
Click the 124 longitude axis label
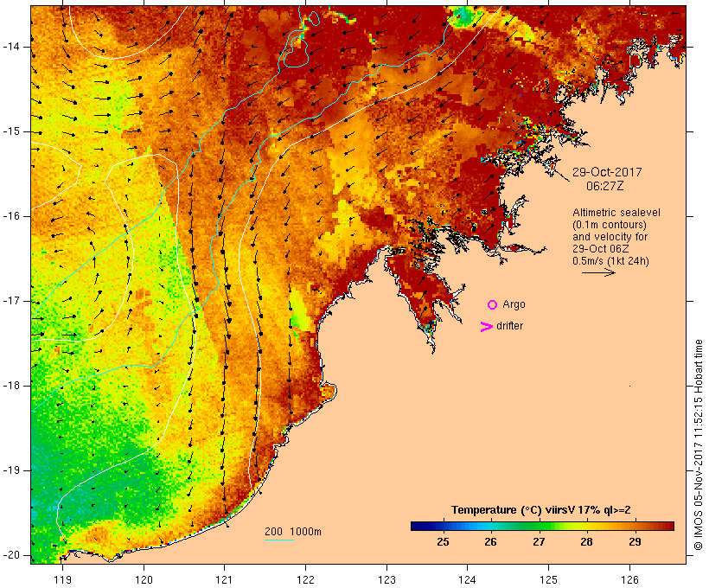[x=468, y=580]
